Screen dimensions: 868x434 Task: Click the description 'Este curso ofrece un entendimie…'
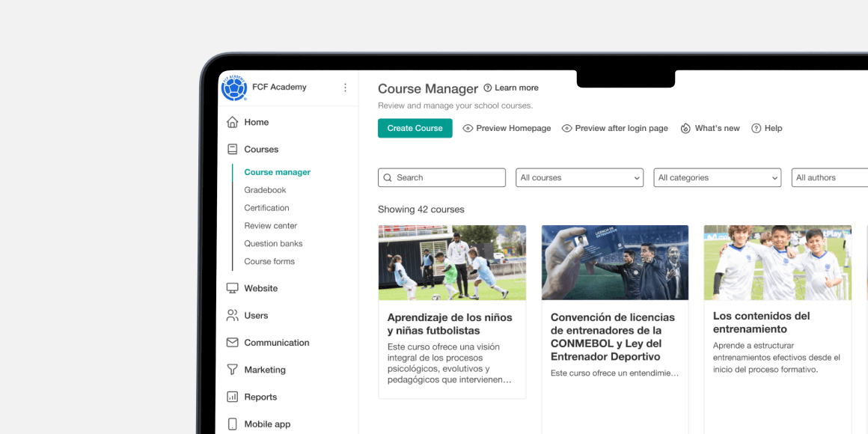[614, 373]
